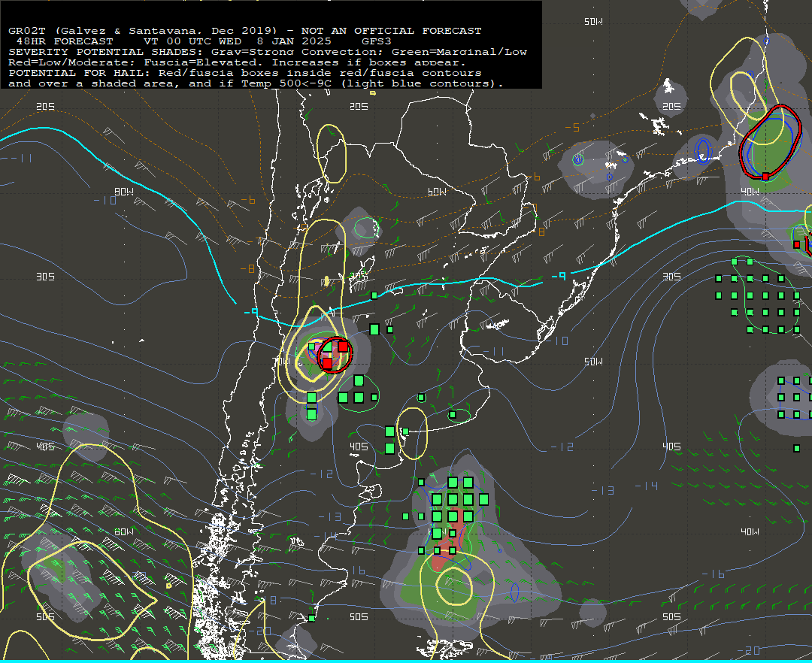812x663 pixels.
Task: Click the "Red=Low/Moderate: Fuscia=Elevated" legend line
Action: coord(237,62)
